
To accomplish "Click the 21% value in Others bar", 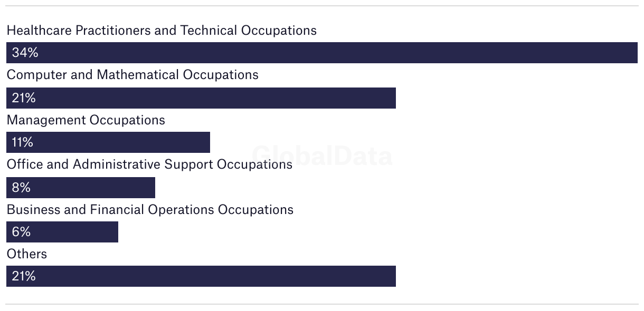I will [x=24, y=276].
